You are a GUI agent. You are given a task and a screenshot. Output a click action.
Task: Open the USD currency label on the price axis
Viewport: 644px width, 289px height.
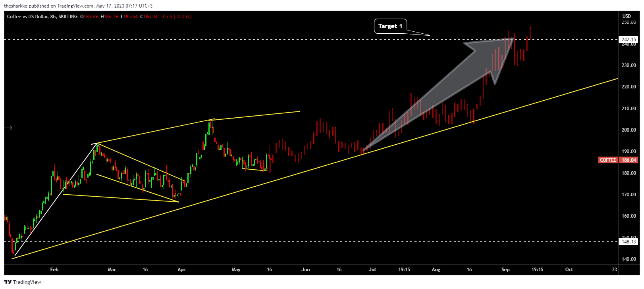point(627,16)
